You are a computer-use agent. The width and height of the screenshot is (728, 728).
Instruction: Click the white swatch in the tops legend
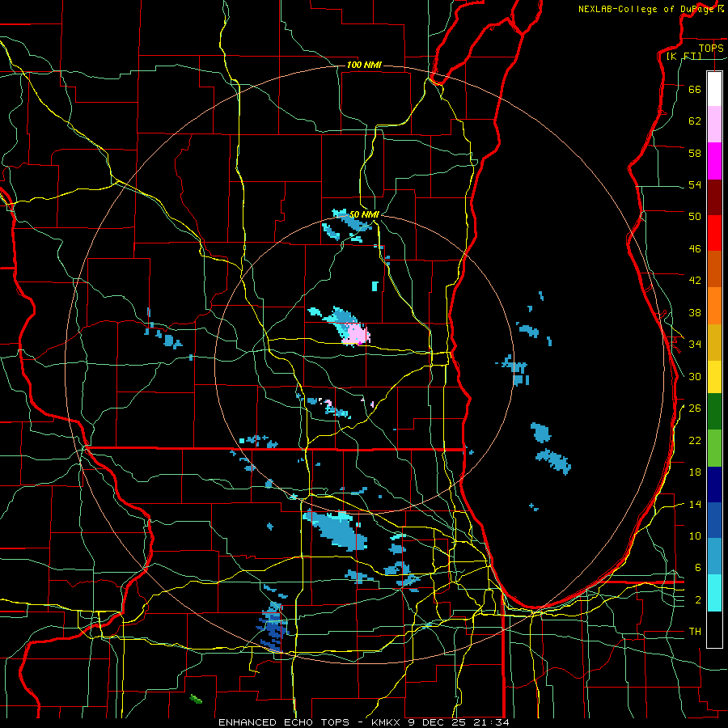[x=714, y=89]
